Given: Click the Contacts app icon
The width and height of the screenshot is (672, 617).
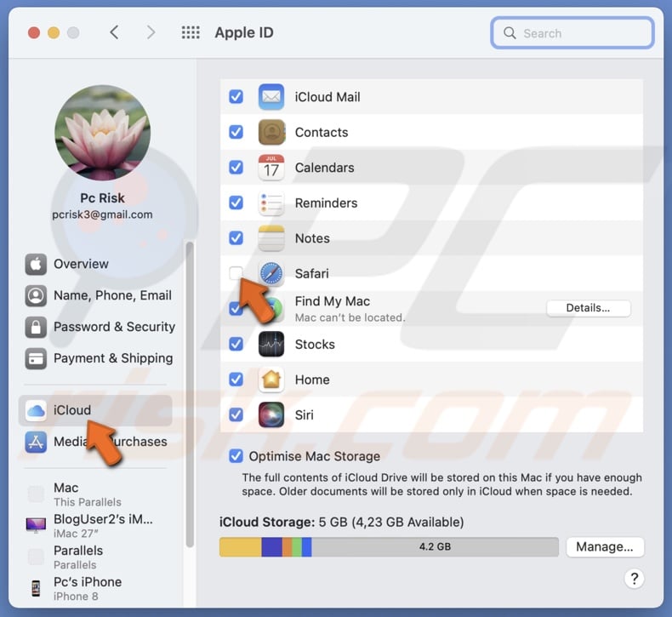Looking at the screenshot, I should pyautogui.click(x=271, y=132).
